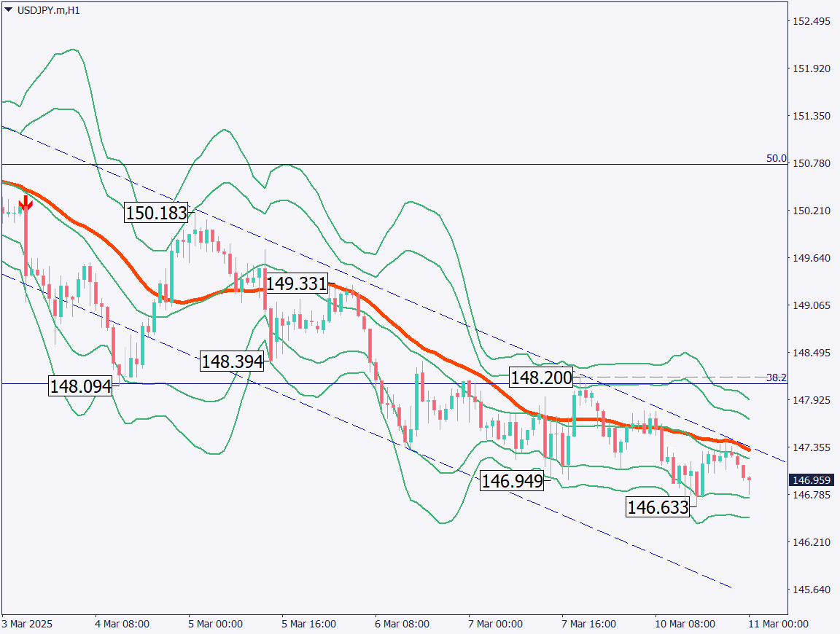Select the Fibonacci 38.2 level label
The image size is (840, 634).
click(x=776, y=377)
